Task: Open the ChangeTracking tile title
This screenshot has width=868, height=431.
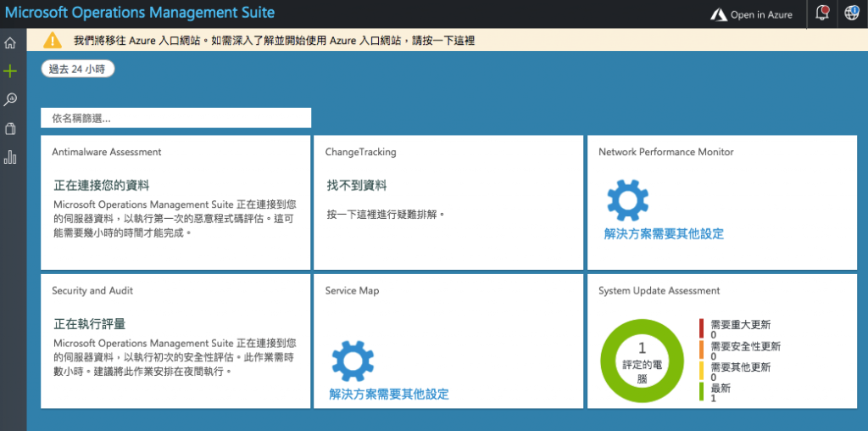Action: coord(360,152)
